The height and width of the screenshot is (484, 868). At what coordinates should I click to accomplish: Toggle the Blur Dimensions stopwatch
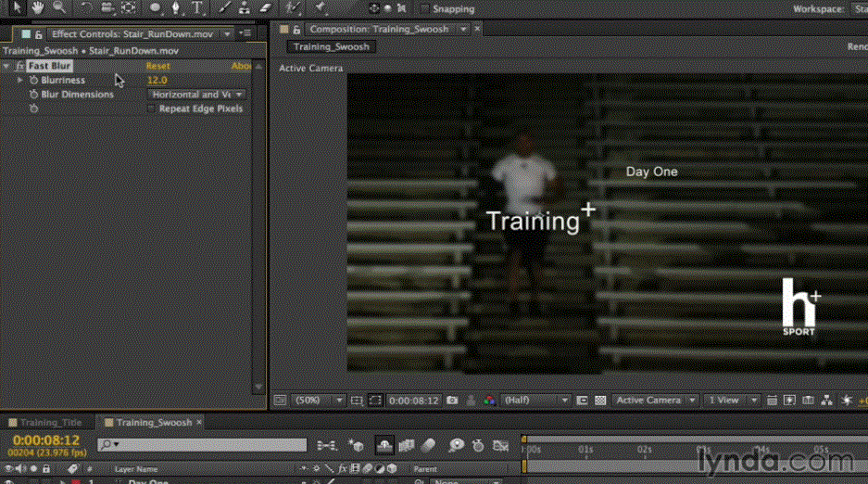point(33,95)
